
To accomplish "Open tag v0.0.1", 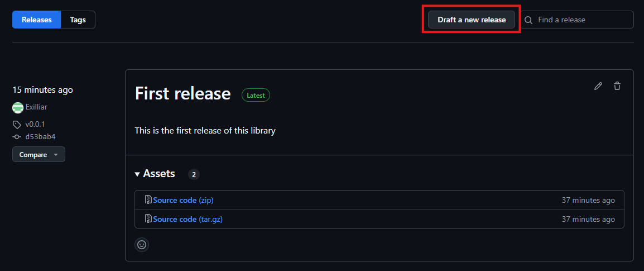I will tap(35, 124).
